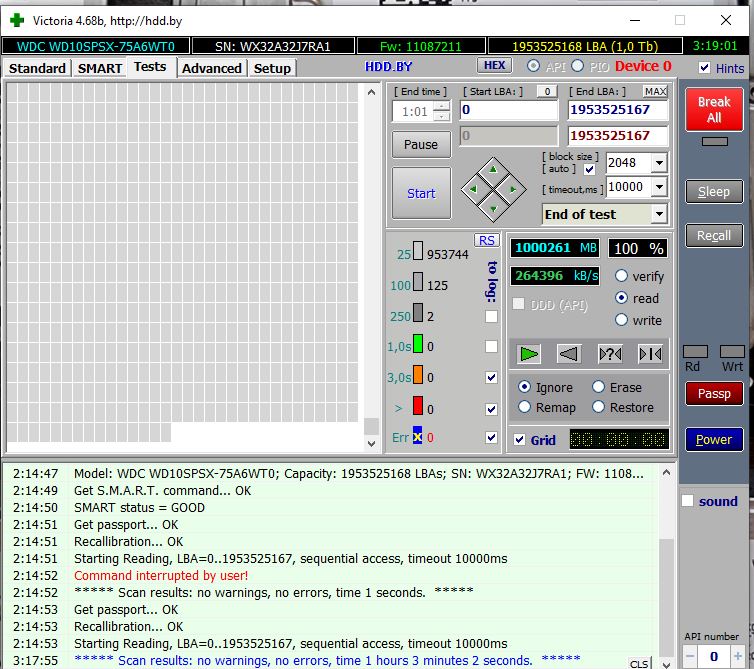Click the Sleep button
This screenshot has width=754, height=669.
[714, 191]
